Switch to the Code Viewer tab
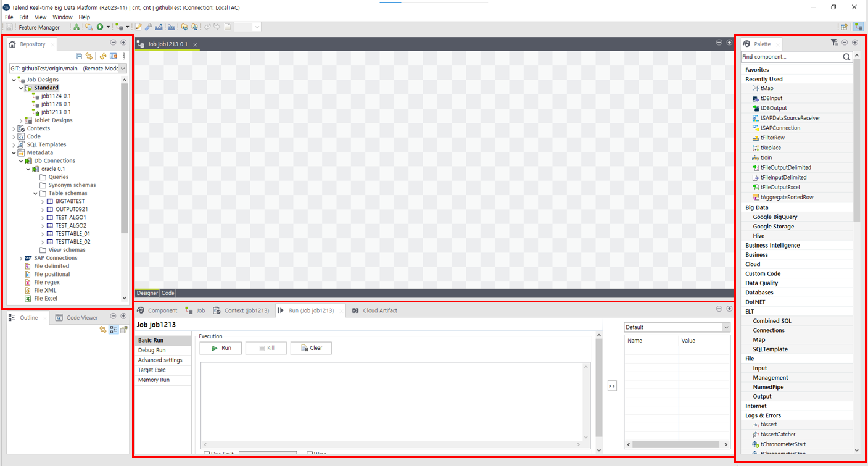The height and width of the screenshot is (466, 868). pos(76,318)
